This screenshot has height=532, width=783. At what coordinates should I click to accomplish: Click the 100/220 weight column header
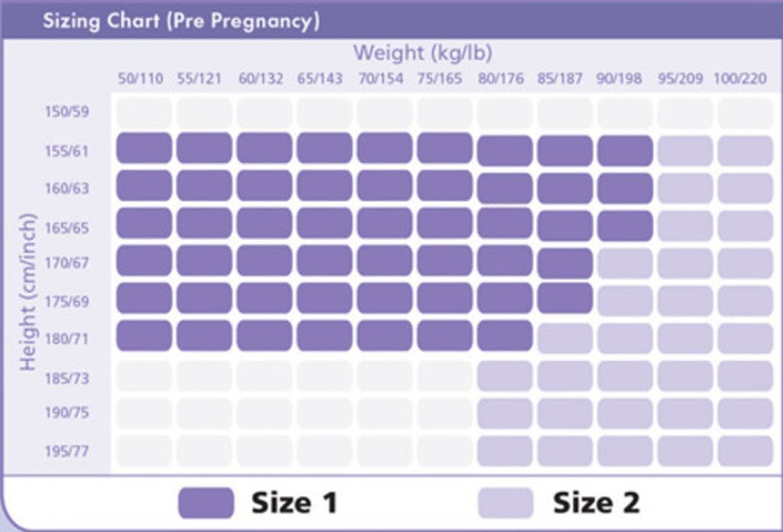[x=740, y=79]
